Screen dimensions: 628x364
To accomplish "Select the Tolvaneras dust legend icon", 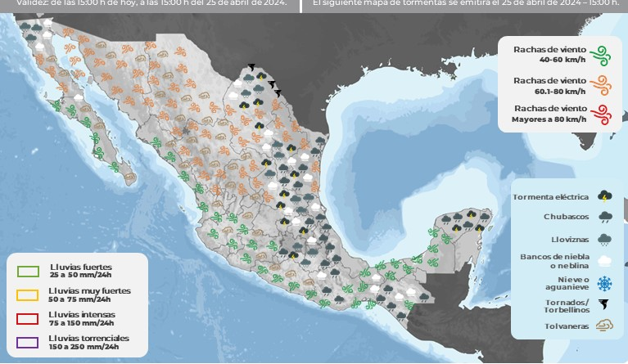I will pos(604,326).
